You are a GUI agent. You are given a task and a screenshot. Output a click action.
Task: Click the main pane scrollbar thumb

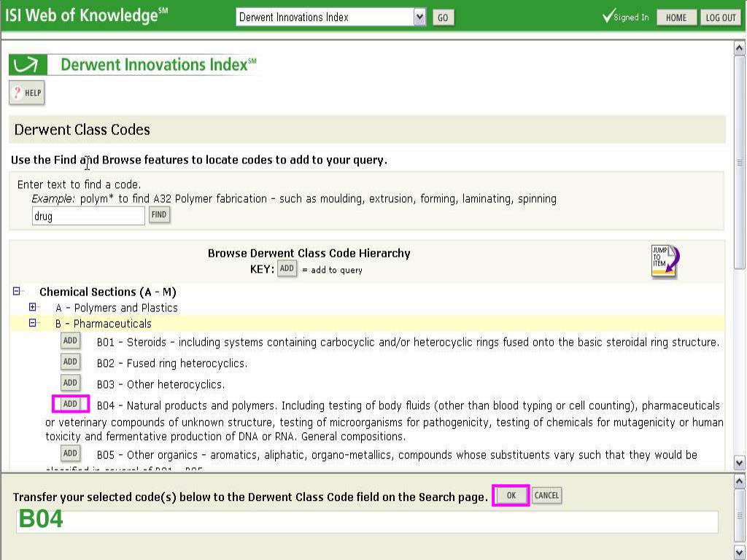pos(740,162)
